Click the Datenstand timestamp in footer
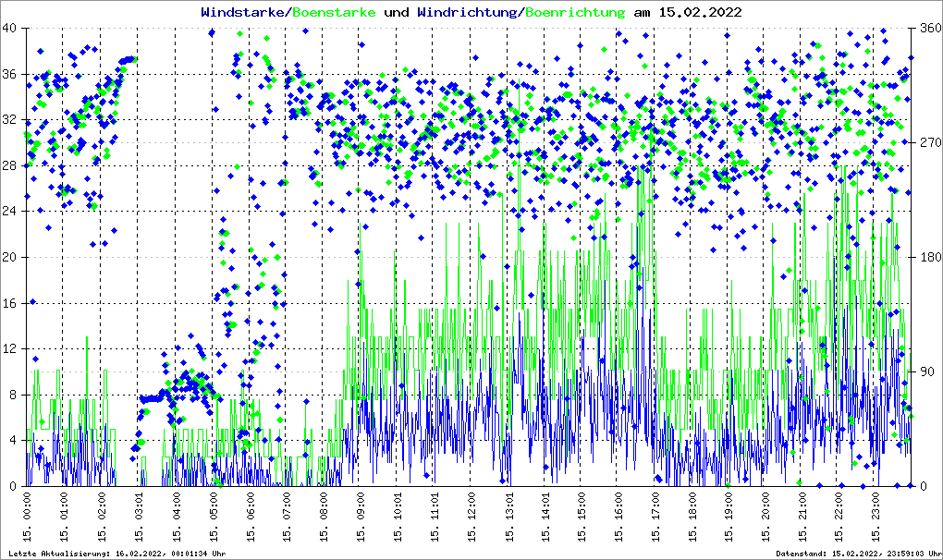The width and height of the screenshot is (943, 560). click(856, 553)
